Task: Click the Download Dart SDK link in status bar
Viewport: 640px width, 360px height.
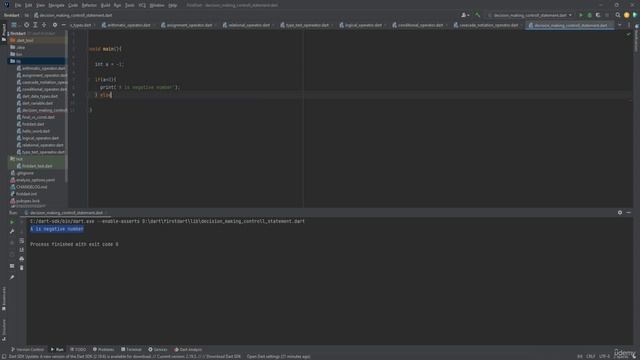Action: pos(223,357)
